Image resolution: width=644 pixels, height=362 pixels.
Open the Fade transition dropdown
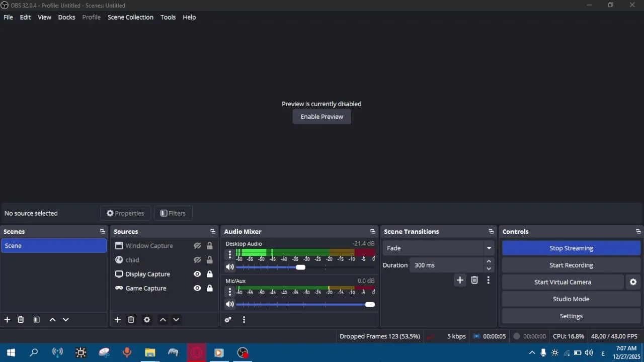point(438,248)
